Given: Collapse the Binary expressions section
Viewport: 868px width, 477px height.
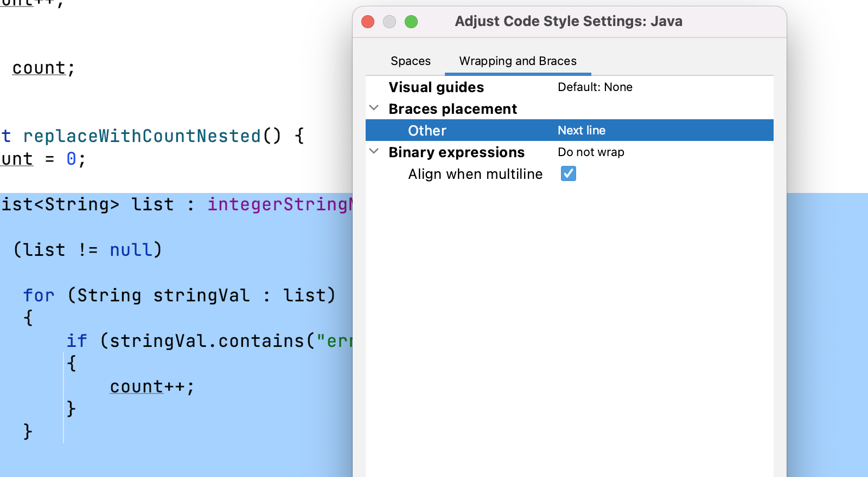Looking at the screenshot, I should [x=374, y=151].
